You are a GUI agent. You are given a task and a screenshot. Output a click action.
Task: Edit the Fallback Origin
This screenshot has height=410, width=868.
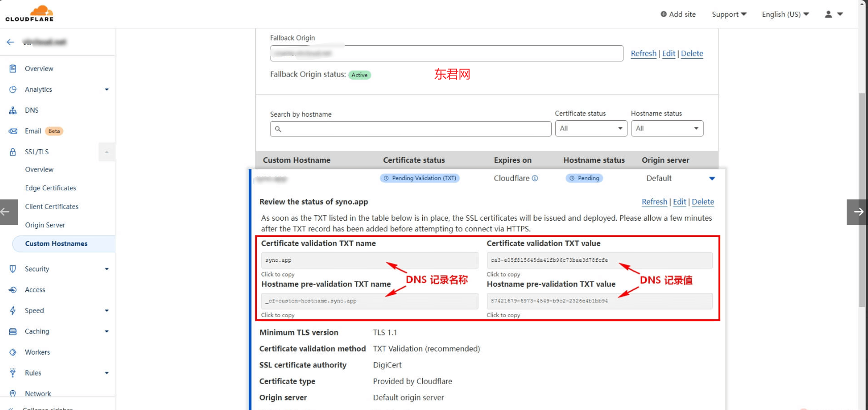(669, 53)
